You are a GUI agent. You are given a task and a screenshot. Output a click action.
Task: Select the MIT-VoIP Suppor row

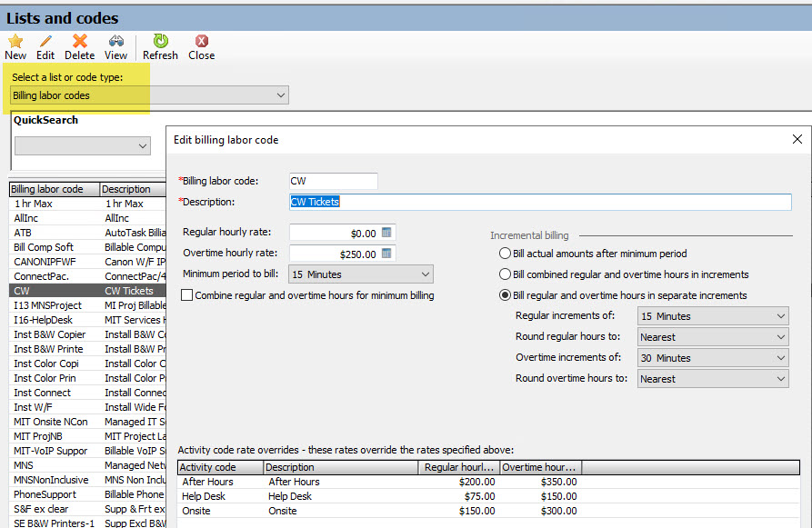click(88, 451)
